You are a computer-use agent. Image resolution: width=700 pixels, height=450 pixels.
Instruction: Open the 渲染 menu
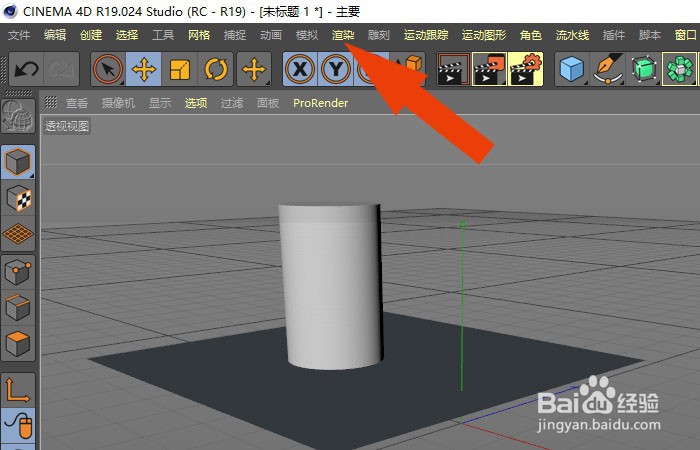click(343, 35)
